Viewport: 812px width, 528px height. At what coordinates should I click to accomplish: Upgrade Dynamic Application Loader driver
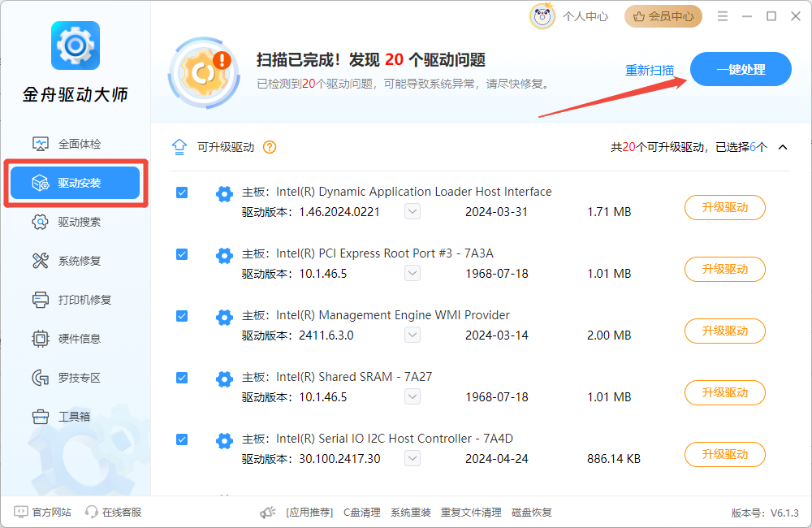724,207
